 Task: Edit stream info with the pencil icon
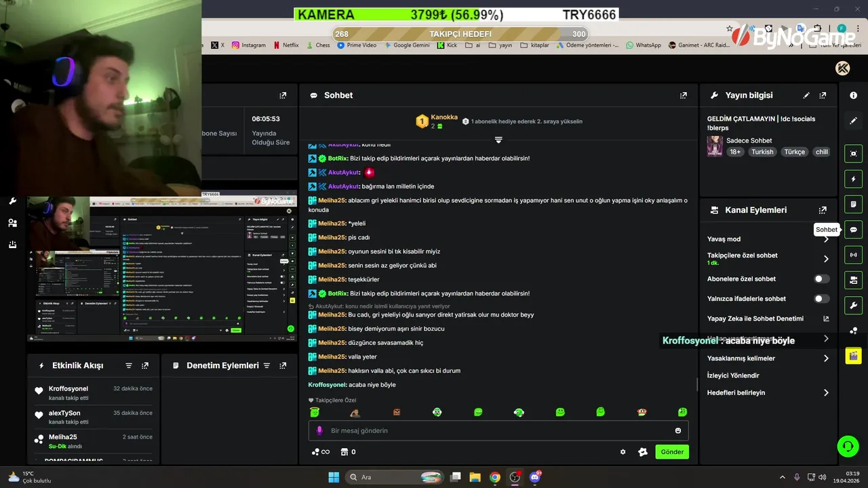tap(806, 96)
